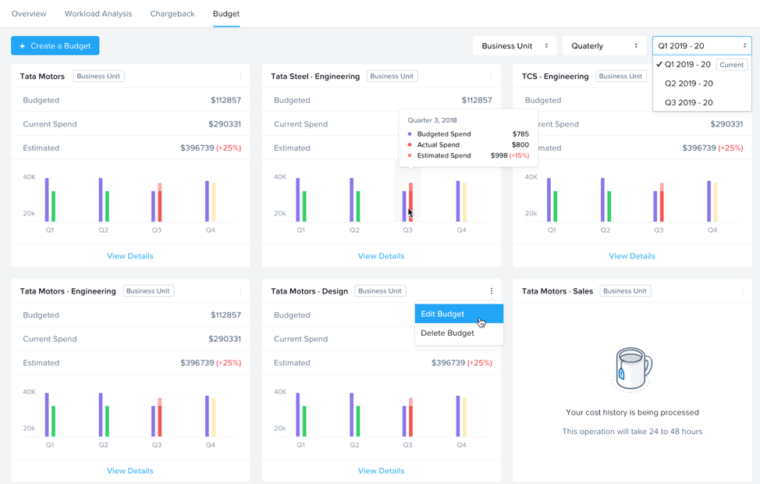The image size is (760, 484).
Task: Open kebab menu on Tata Motors - Engineering card
Action: [x=240, y=291]
